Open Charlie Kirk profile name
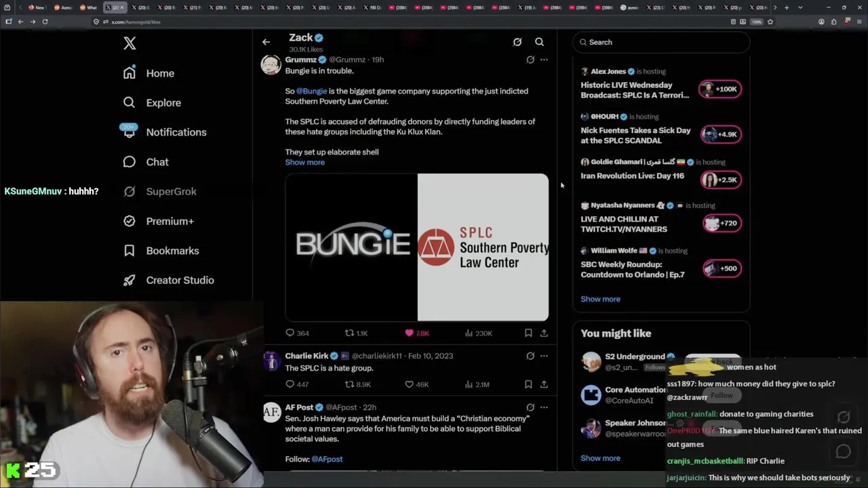Viewport: 868px width, 488px height. click(307, 356)
